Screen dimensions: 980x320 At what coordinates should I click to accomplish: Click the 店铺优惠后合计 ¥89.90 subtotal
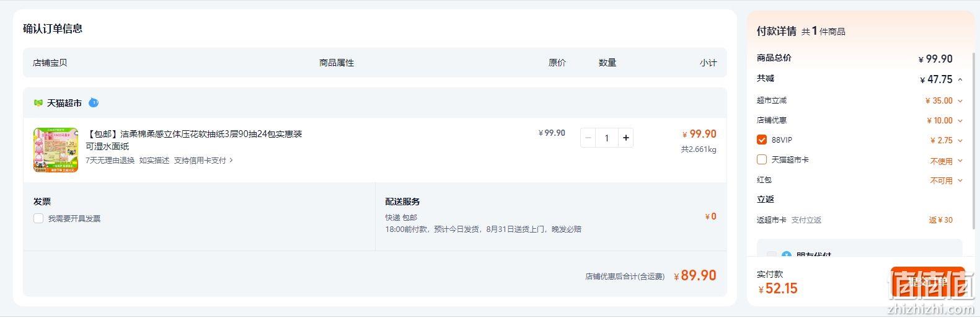(x=695, y=275)
